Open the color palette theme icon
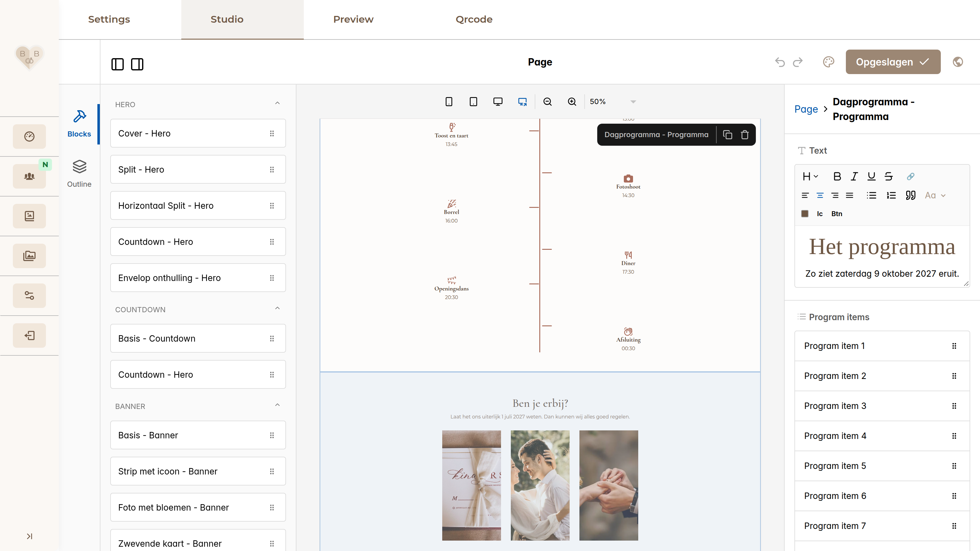 (x=829, y=62)
